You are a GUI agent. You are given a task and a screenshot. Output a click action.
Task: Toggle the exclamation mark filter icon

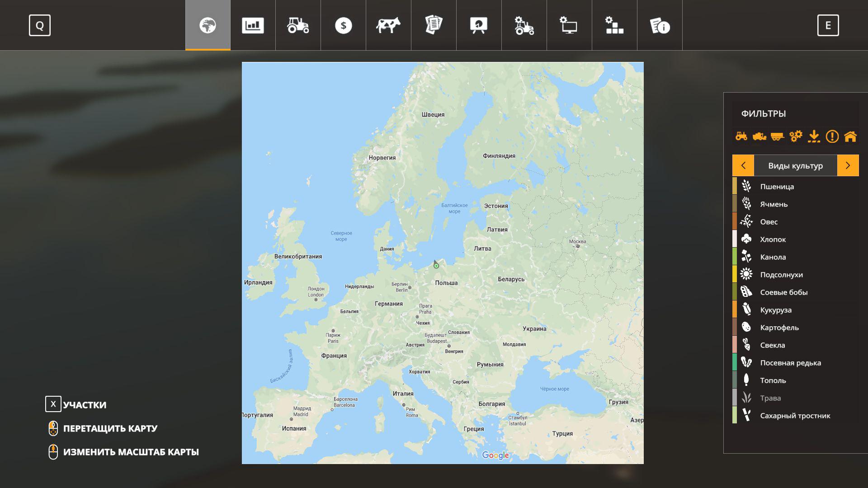(832, 136)
